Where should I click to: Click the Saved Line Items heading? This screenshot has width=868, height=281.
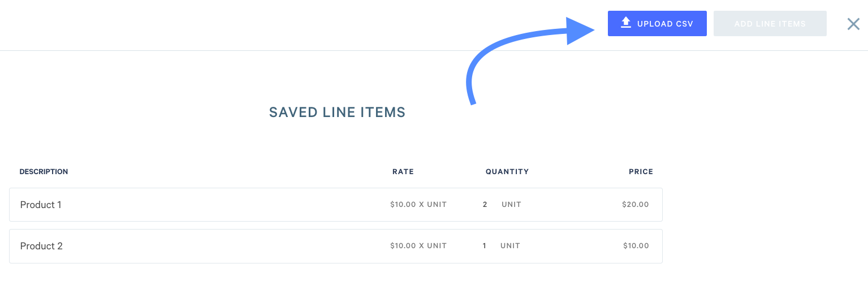337,113
